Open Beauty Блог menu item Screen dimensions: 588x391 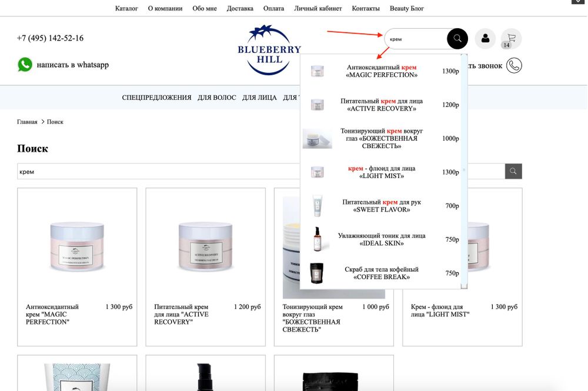pos(406,8)
